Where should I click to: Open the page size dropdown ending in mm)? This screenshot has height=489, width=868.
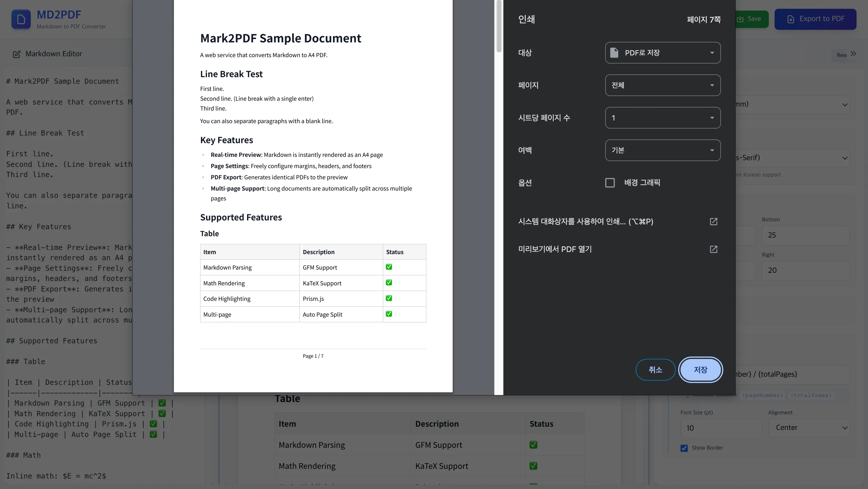793,104
